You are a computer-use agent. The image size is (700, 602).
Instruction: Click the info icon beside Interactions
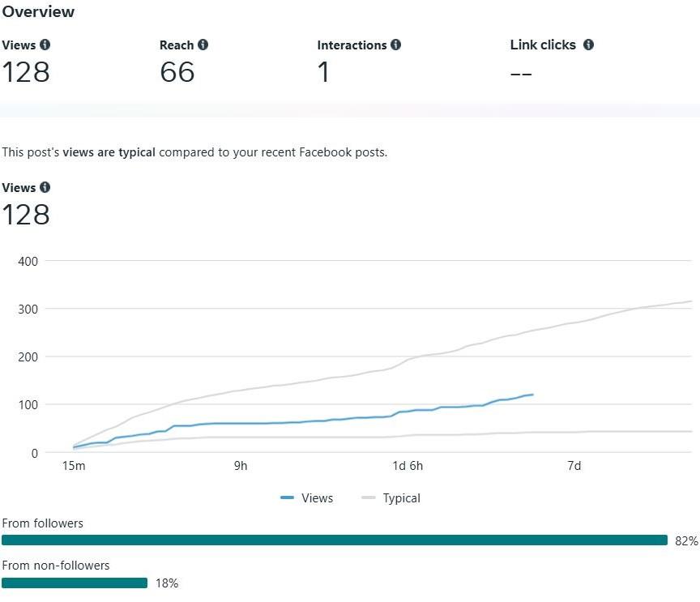click(x=395, y=45)
